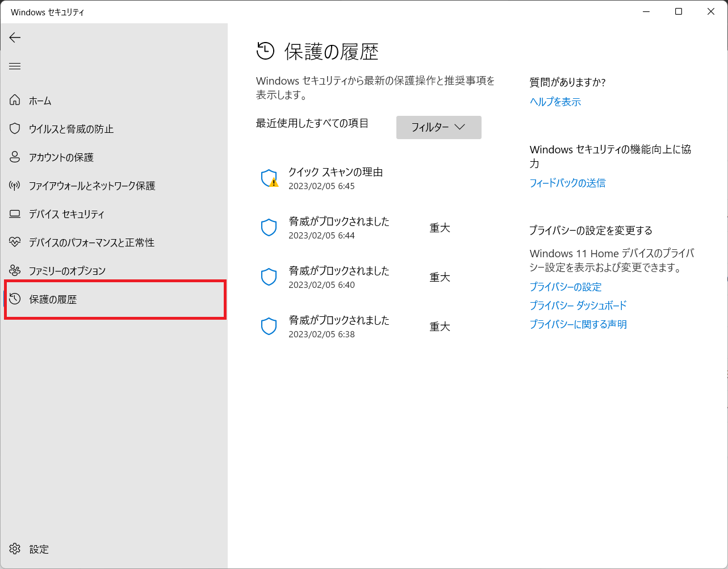Open the hamburger navigation menu
728x569 pixels.
(x=15, y=66)
